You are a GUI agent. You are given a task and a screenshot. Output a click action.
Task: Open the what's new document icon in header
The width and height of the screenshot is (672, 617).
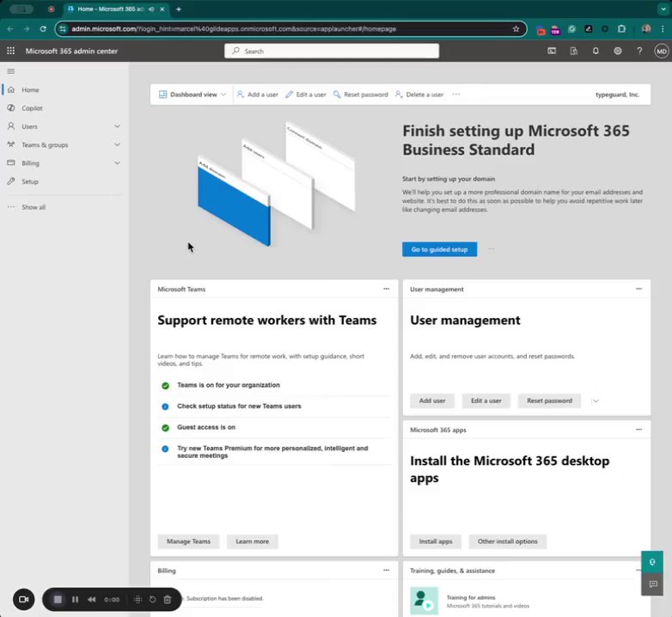573,51
